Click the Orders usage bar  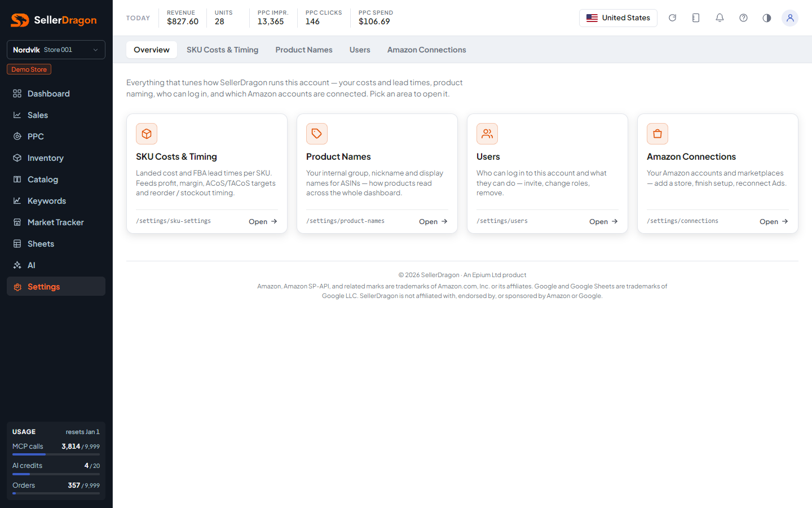[x=56, y=493]
